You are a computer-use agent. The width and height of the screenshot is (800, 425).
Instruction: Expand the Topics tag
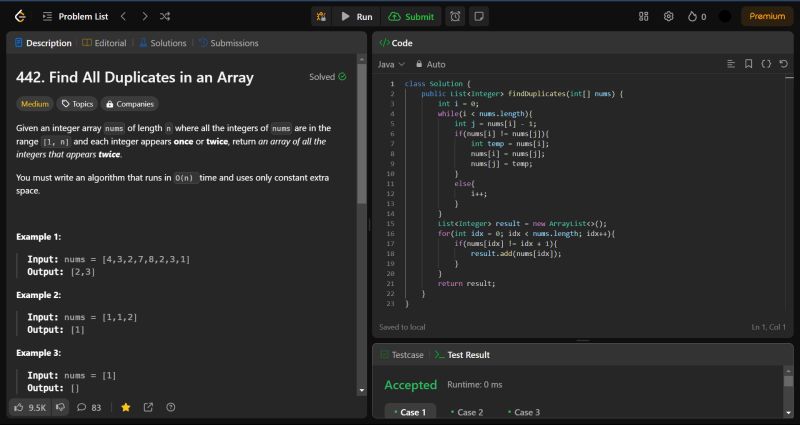(x=77, y=103)
